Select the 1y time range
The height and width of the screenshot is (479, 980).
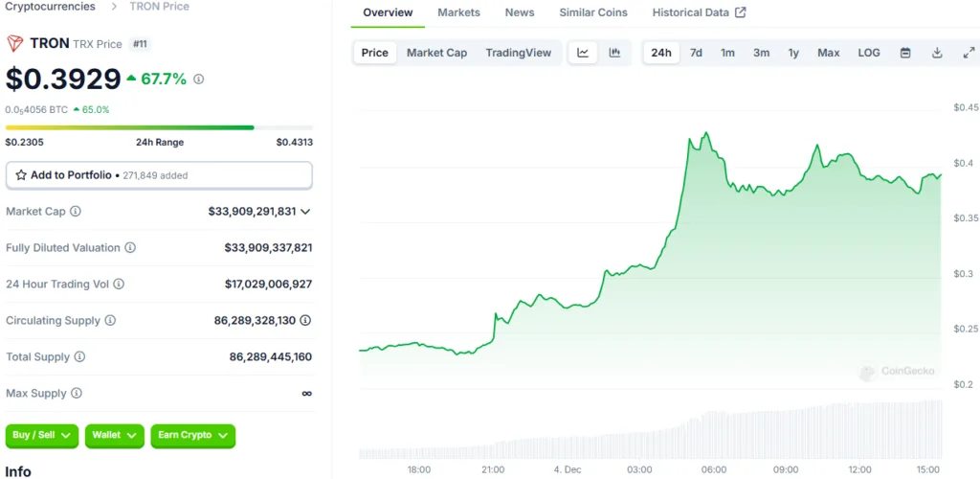pos(793,53)
